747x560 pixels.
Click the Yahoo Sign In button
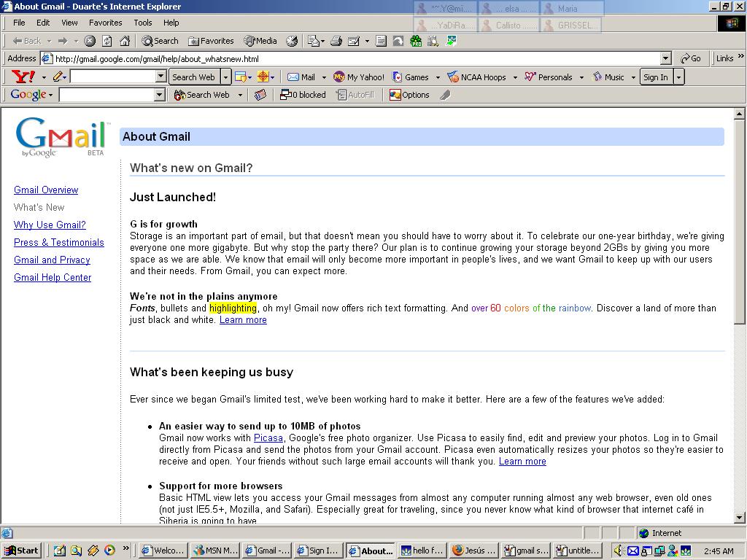click(x=656, y=77)
